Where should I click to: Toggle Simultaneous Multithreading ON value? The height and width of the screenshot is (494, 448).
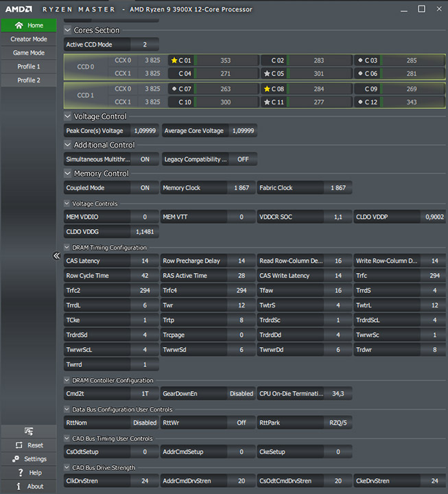(x=145, y=159)
